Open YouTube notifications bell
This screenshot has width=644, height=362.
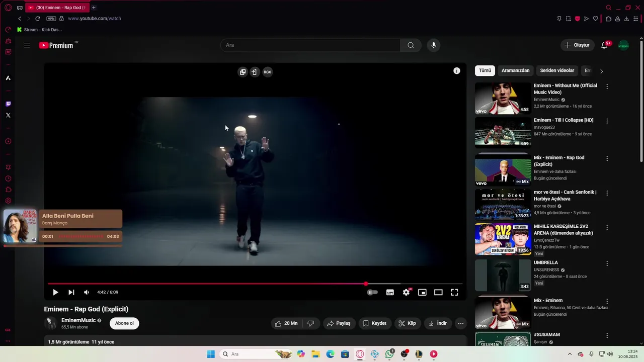pos(604,45)
